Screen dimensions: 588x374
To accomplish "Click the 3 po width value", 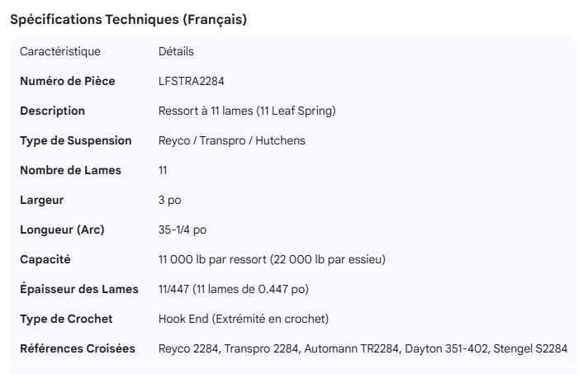I will pyautogui.click(x=169, y=200).
